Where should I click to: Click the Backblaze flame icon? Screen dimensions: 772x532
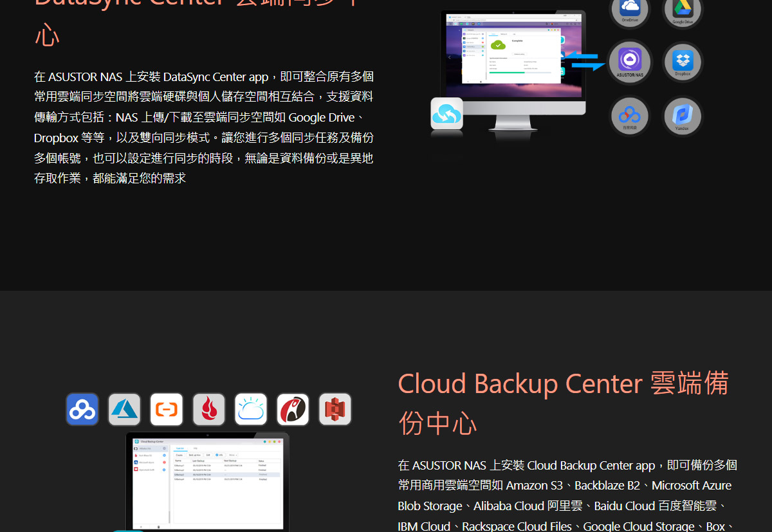click(208, 409)
